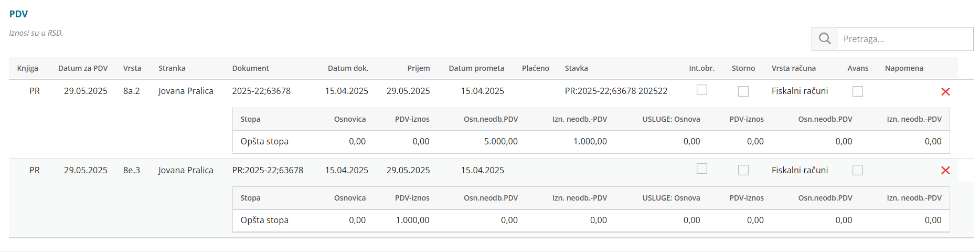Viewport: 980px width, 252px height.
Task: Click the search magnifier icon
Action: coord(824,39)
